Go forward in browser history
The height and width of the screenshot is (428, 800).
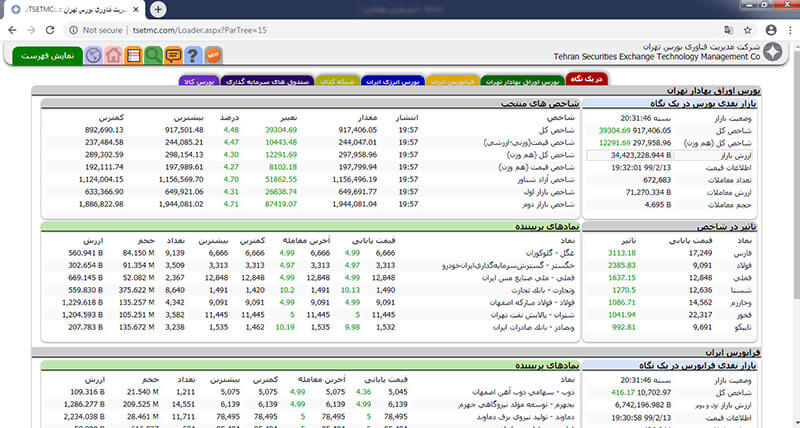coord(31,30)
